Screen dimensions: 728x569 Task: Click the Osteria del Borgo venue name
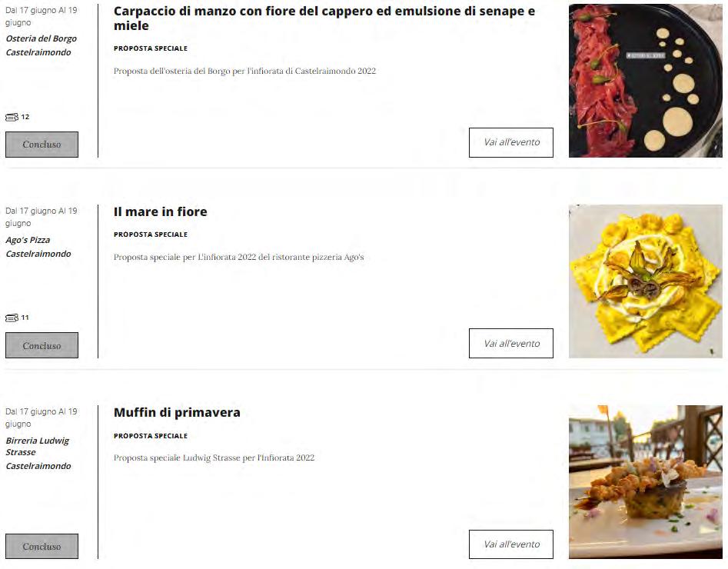[41, 38]
